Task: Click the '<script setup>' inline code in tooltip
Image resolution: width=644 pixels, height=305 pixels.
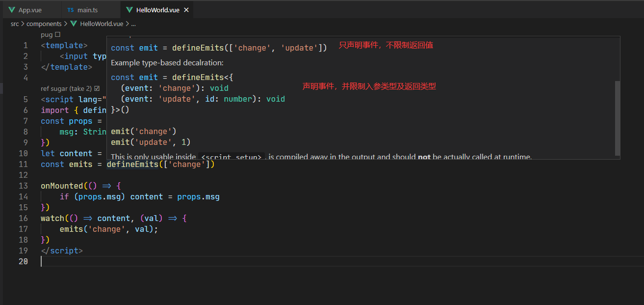Action: (232, 157)
